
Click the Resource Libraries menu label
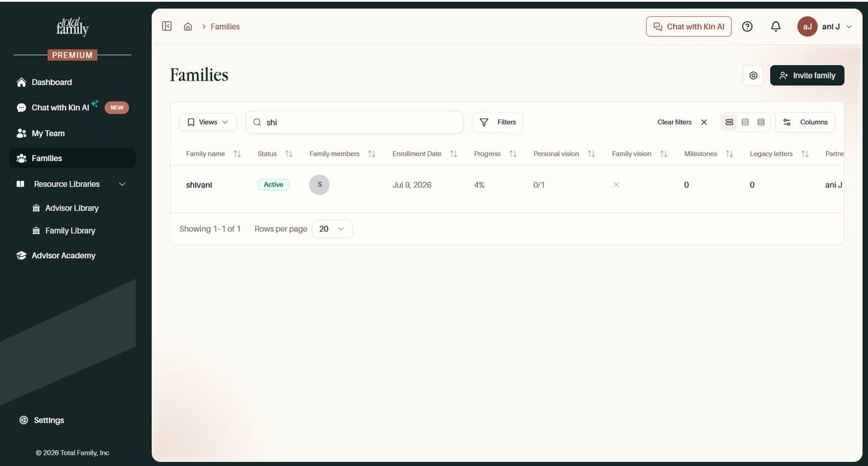click(67, 184)
